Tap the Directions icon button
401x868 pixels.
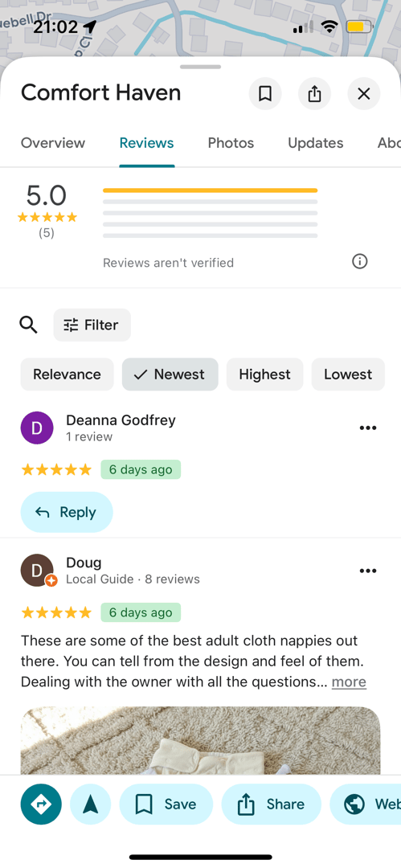point(42,805)
